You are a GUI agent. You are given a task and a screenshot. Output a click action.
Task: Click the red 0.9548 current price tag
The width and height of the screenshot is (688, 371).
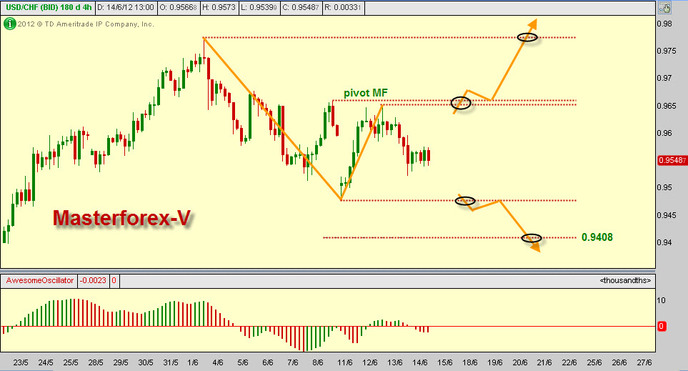click(672, 161)
